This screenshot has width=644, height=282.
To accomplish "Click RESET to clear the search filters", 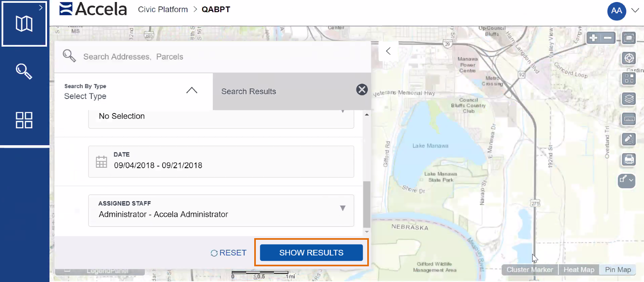I will (228, 253).
